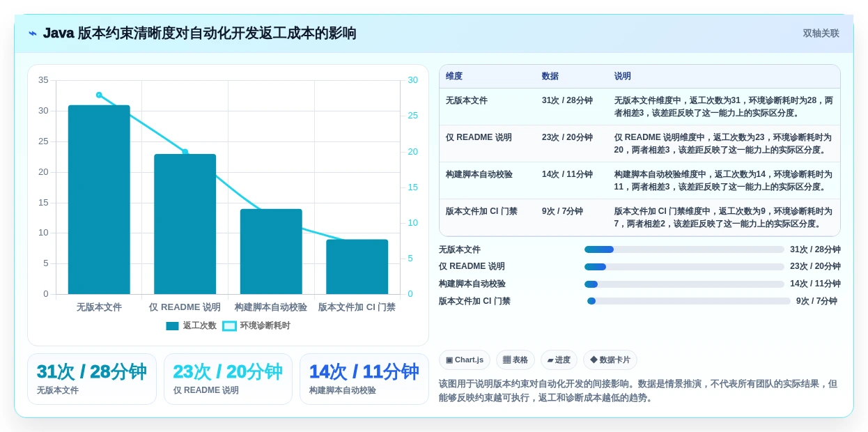Screen dimensions: 868x432
Task: Click x-axis label 仅 README 说明
Action: pyautogui.click(x=185, y=307)
